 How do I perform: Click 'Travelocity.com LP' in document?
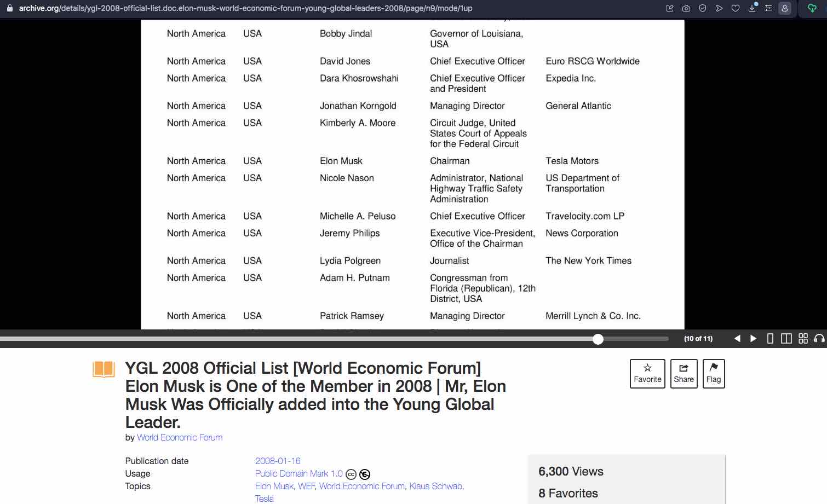(585, 216)
